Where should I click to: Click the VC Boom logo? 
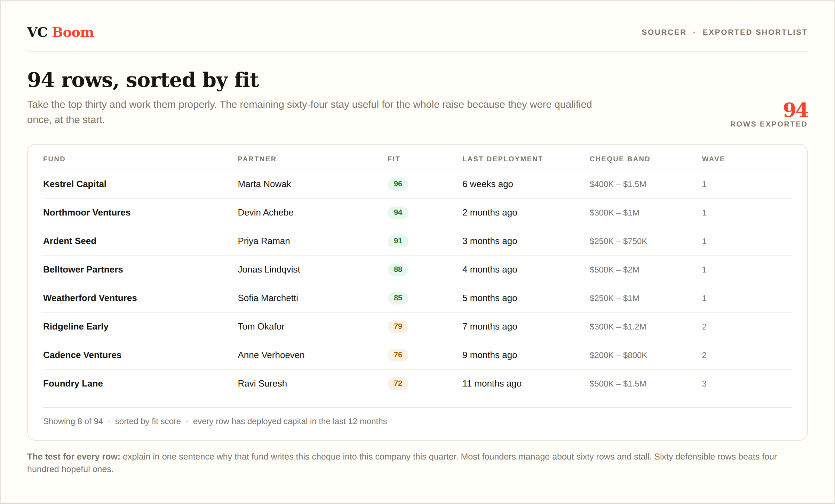[61, 32]
